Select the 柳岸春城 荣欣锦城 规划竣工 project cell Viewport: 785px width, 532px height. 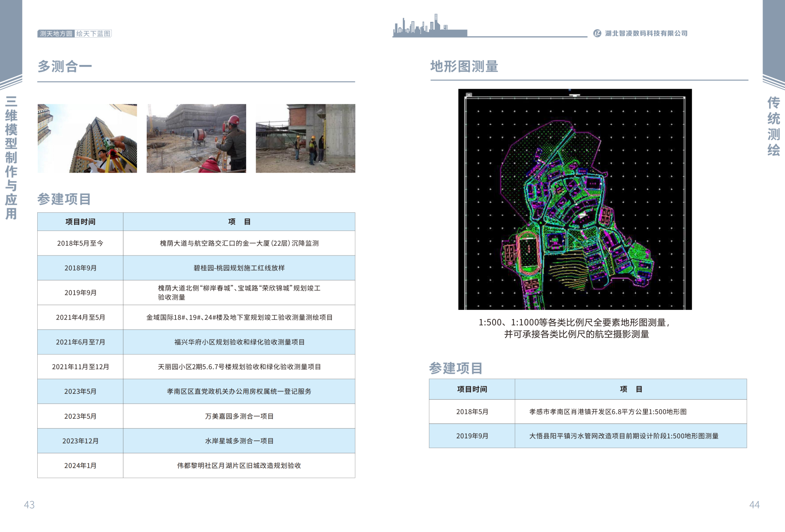(x=239, y=293)
